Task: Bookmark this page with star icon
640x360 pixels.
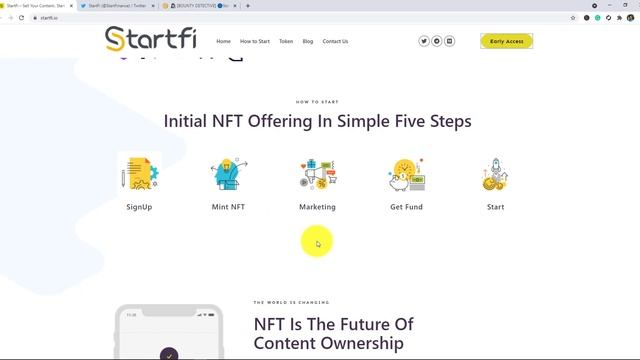Action: click(573, 18)
